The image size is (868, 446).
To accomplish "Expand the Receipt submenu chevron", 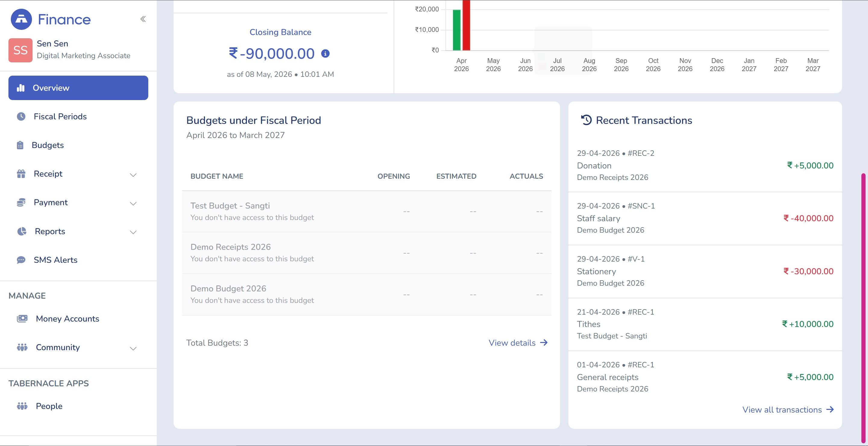I will coord(134,175).
